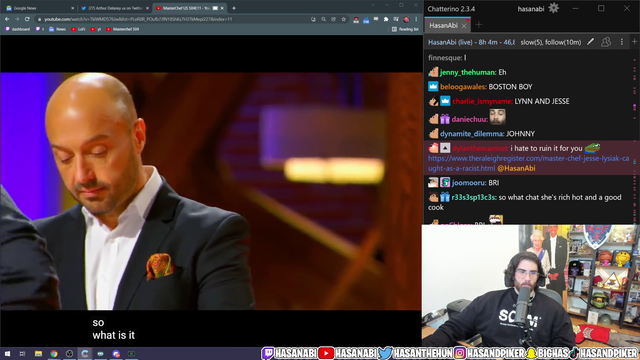The image size is (640, 360).
Task: Add a new Chatterino tab
Action: pyautogui.click(x=479, y=25)
